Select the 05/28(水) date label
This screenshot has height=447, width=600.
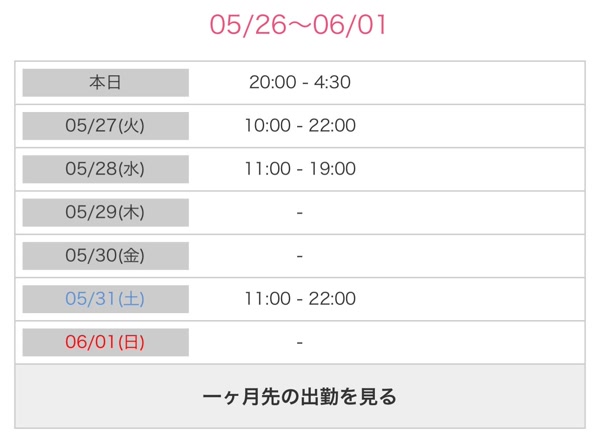click(x=106, y=169)
